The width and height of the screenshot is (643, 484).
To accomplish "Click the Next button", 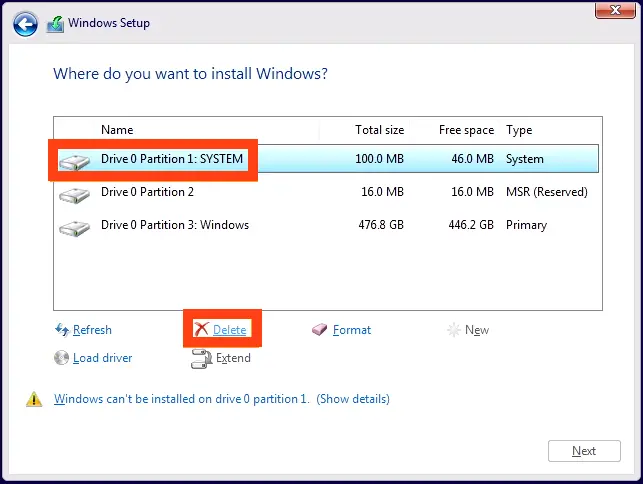I will (x=584, y=451).
